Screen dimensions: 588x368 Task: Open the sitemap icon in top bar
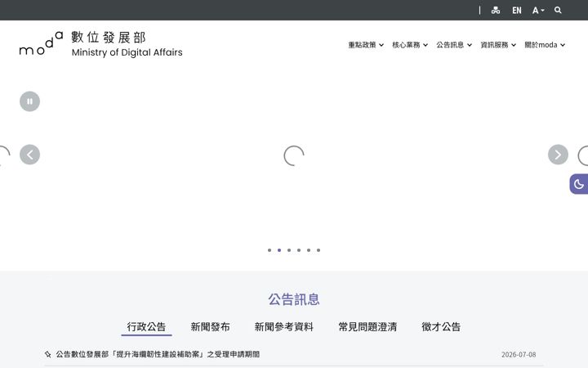tap(496, 10)
